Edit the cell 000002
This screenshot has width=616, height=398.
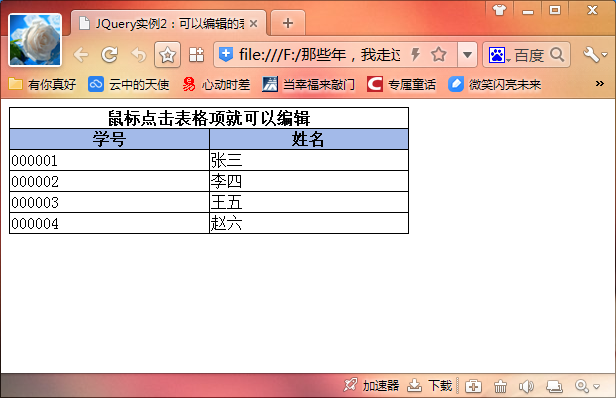[x=109, y=182]
